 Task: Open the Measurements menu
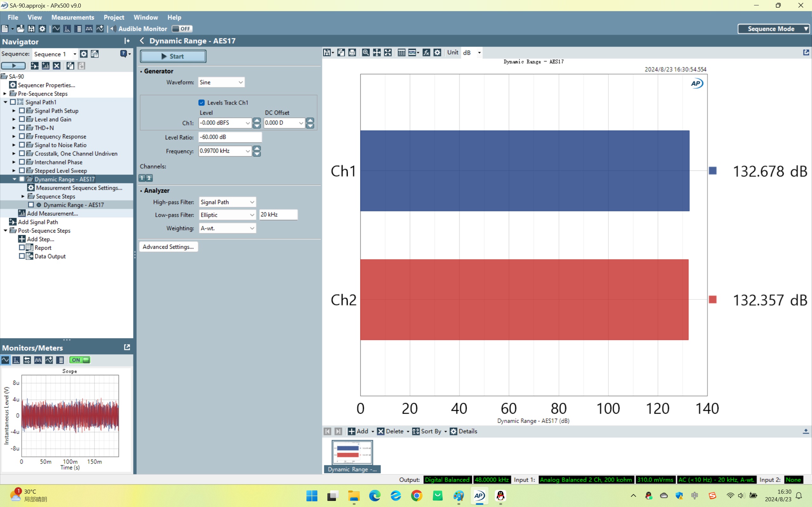pyautogui.click(x=72, y=17)
